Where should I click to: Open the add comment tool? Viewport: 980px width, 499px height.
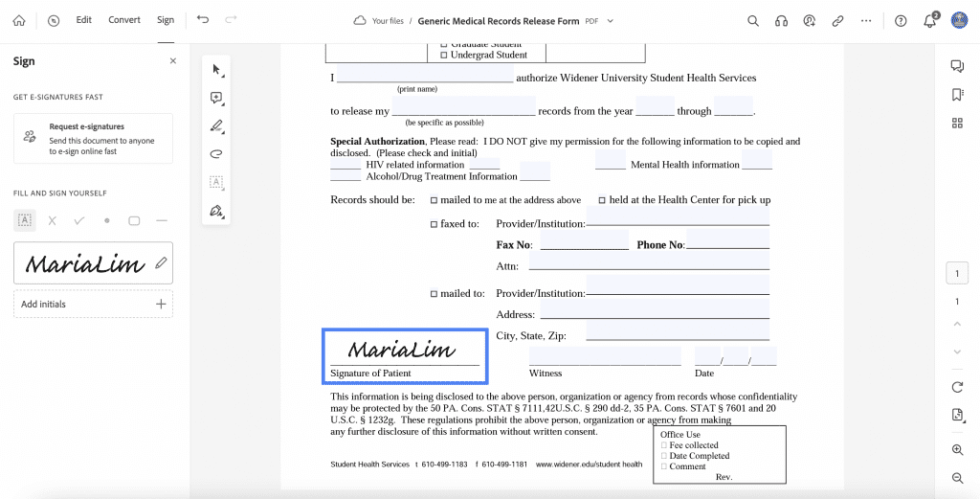(216, 98)
